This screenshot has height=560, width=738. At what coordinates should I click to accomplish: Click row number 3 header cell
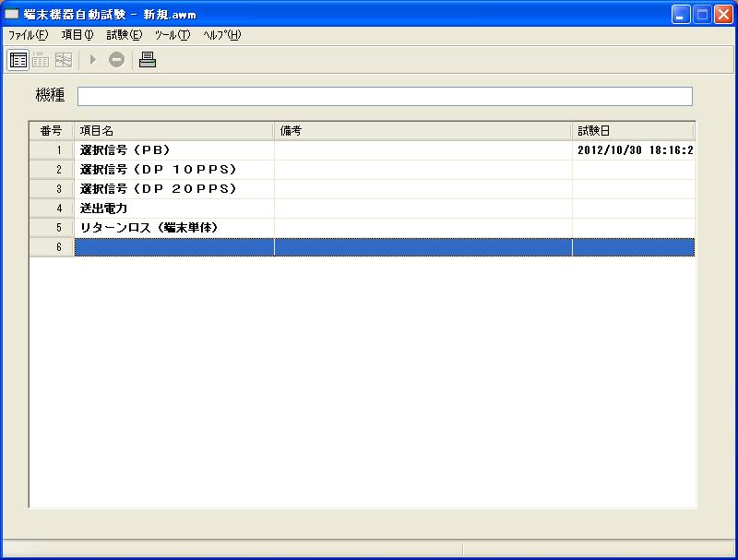[x=52, y=189]
